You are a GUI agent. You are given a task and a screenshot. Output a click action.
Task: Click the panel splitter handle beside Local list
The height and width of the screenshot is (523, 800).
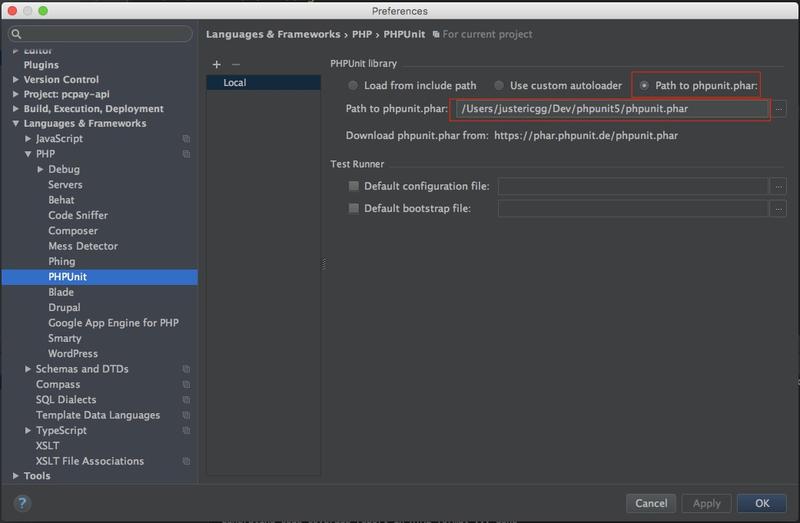(x=324, y=264)
